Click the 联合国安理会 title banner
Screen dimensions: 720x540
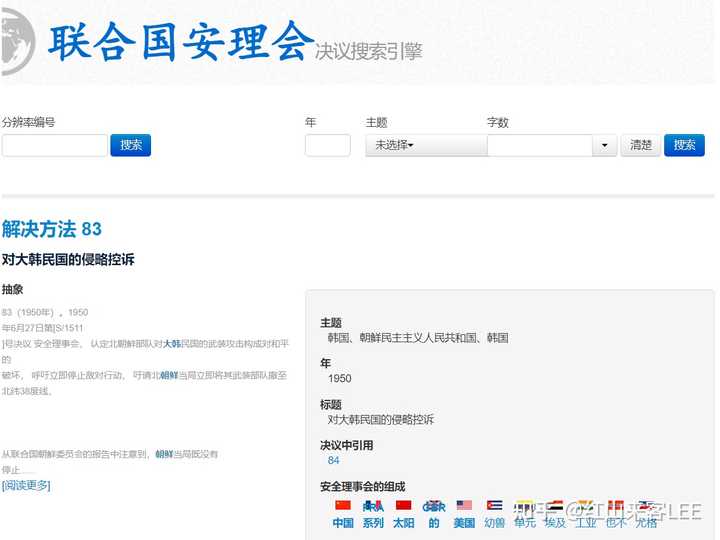181,42
